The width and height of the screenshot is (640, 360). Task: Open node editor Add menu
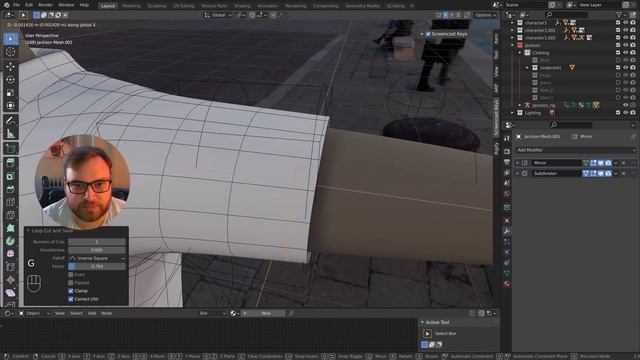point(92,313)
